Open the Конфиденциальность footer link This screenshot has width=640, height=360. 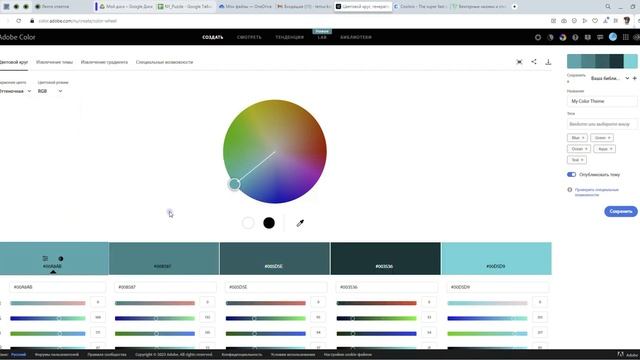coord(242,354)
